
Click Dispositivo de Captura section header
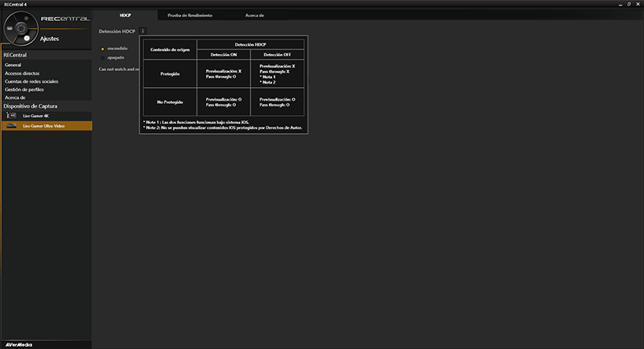pyautogui.click(x=31, y=106)
